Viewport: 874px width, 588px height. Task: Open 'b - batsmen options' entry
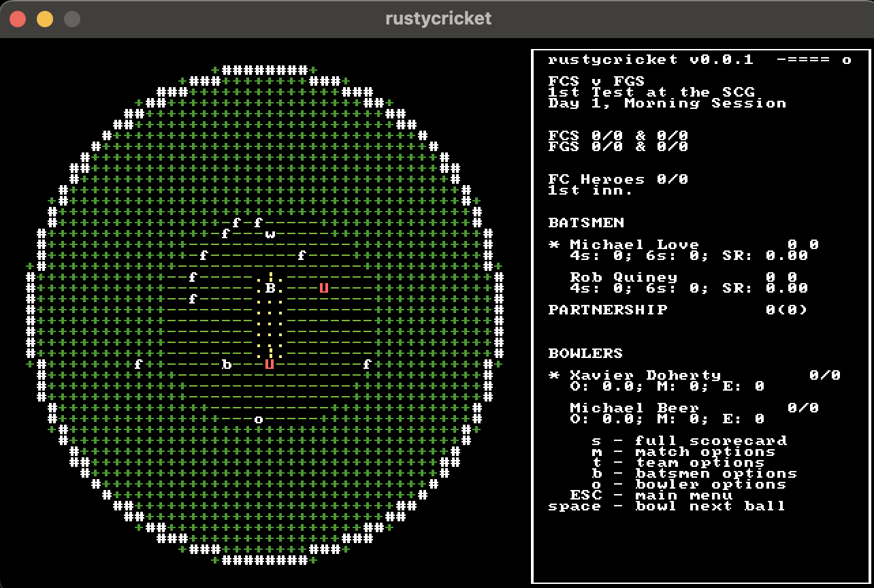(x=695, y=474)
